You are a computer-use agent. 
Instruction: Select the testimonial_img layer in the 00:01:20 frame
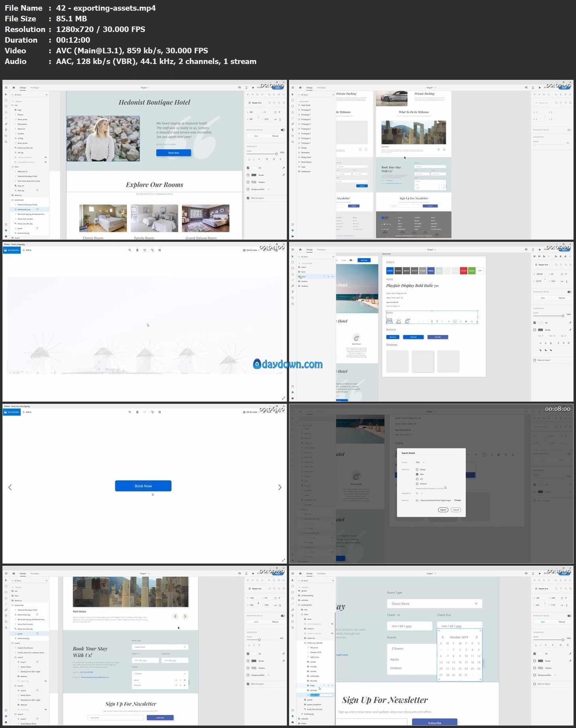(x=30, y=209)
